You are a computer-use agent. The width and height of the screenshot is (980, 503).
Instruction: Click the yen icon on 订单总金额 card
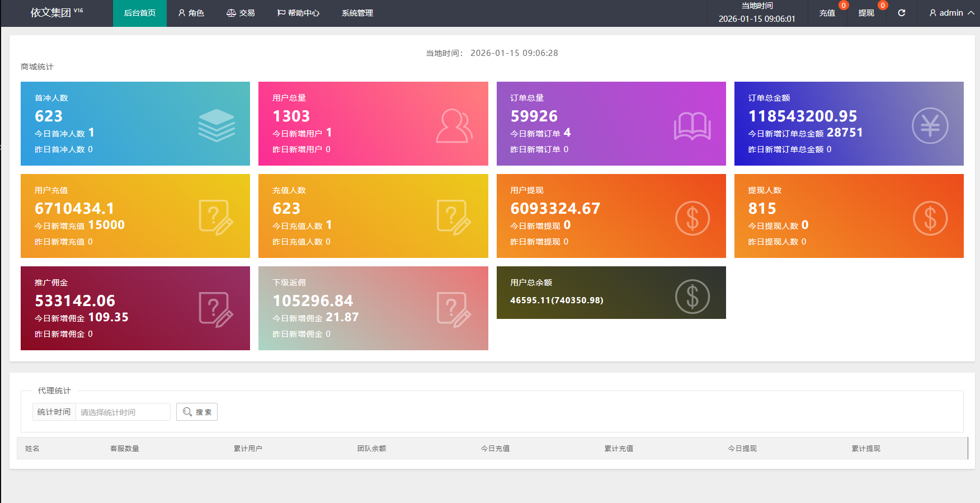(x=930, y=125)
